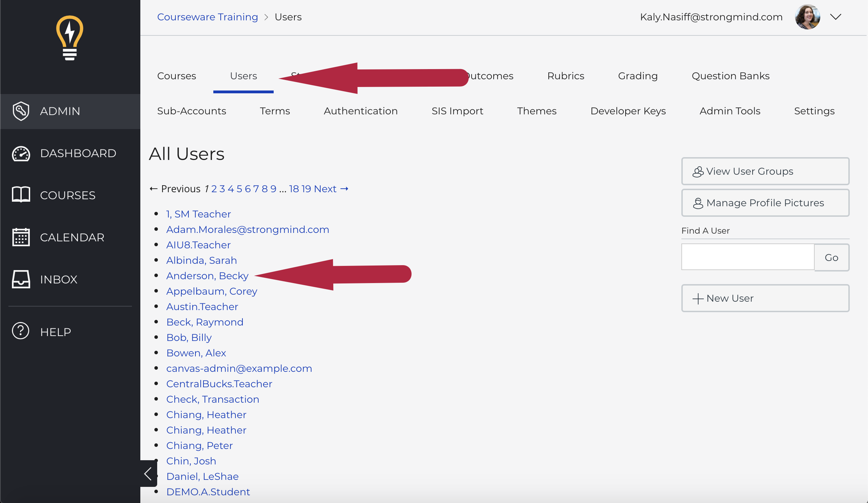The image size is (868, 503).
Task: Open the Inbox tray icon
Action: (x=21, y=279)
